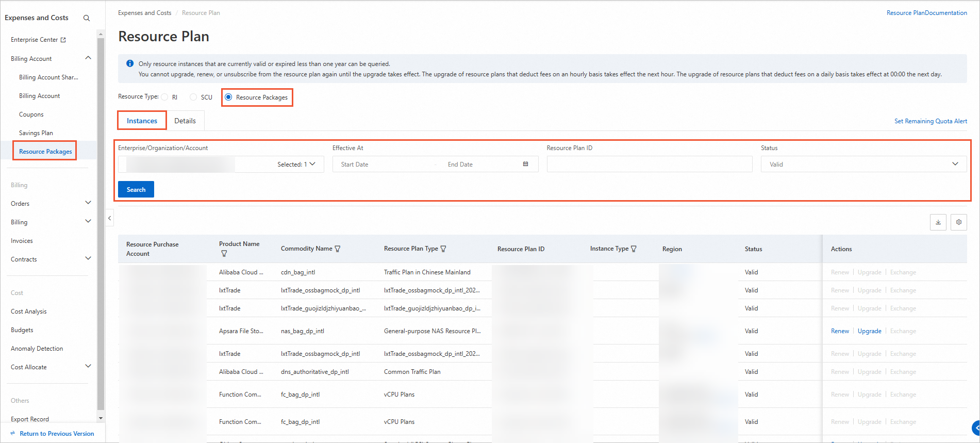Image resolution: width=980 pixels, height=443 pixels.
Task: Click the info icon in the notice banner
Action: [x=130, y=63]
